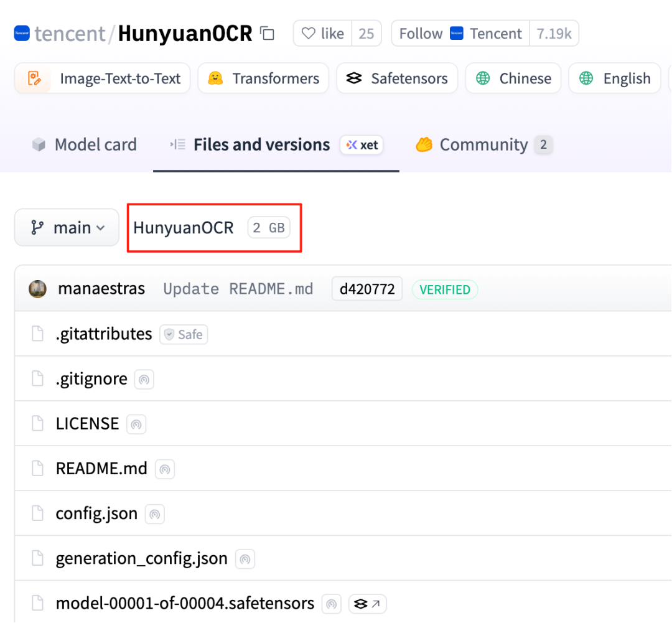The width and height of the screenshot is (672, 623).
Task: View commit d420772
Action: pyautogui.click(x=366, y=288)
